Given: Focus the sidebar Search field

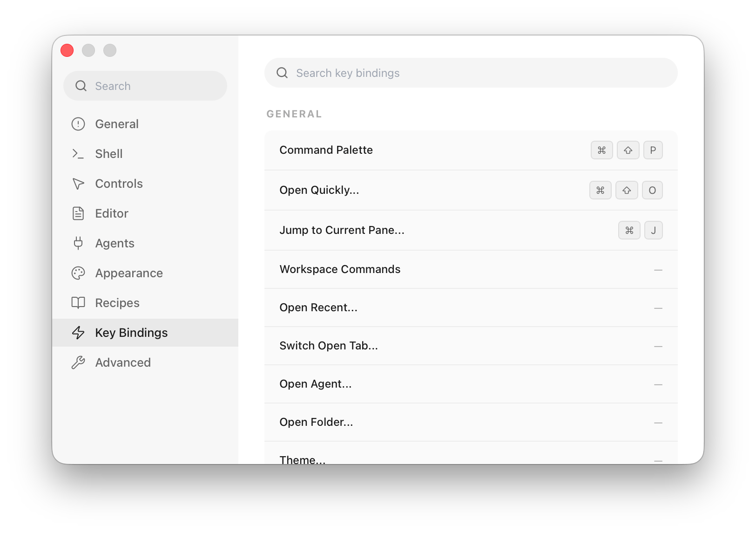Looking at the screenshot, I should [x=145, y=86].
